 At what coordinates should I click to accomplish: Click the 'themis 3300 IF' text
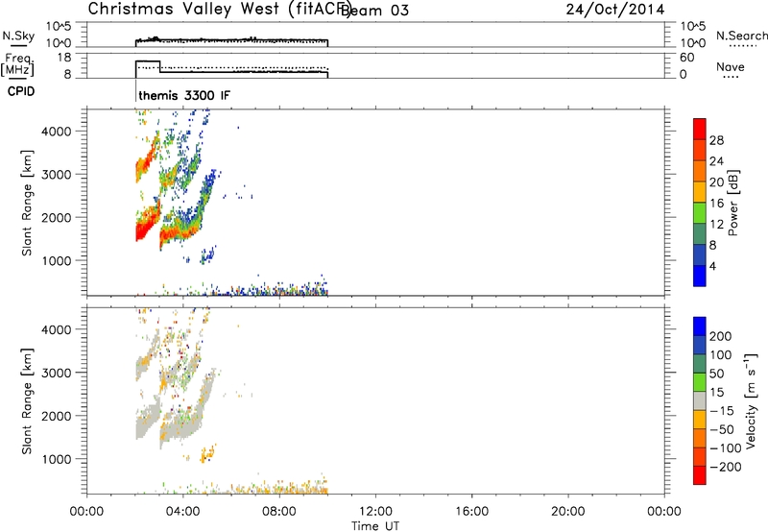[x=184, y=95]
